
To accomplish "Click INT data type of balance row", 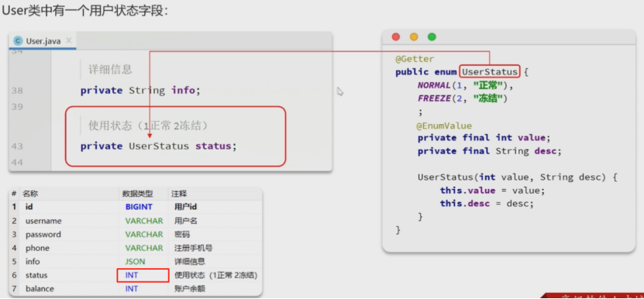I will pos(132,289).
